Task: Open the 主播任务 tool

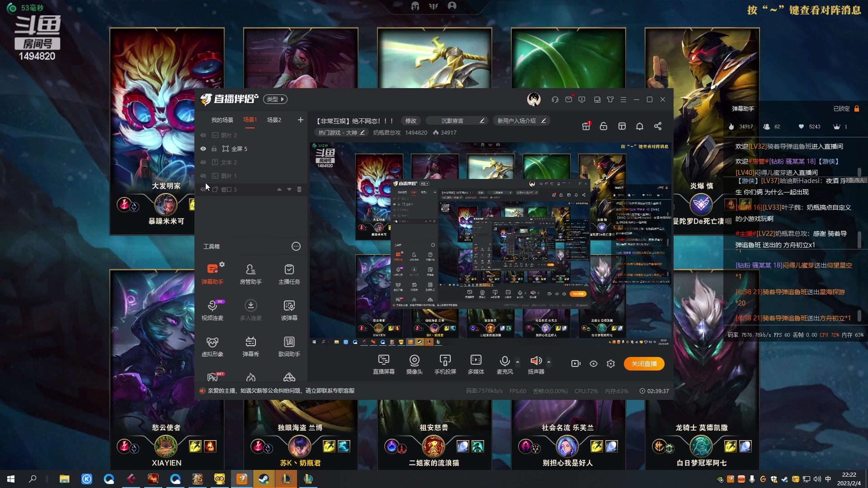Action: click(289, 273)
